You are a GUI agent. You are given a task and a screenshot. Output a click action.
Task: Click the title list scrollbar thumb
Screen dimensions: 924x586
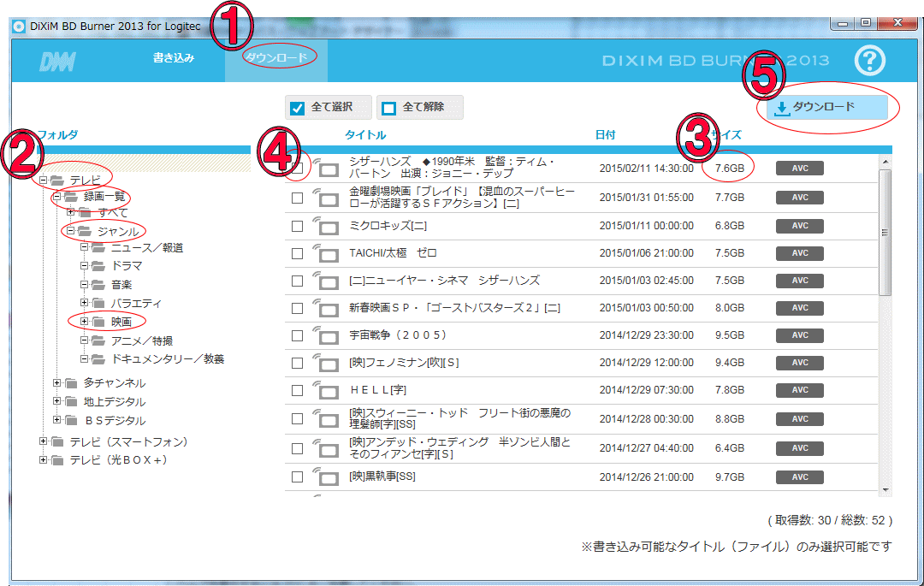[885, 232]
